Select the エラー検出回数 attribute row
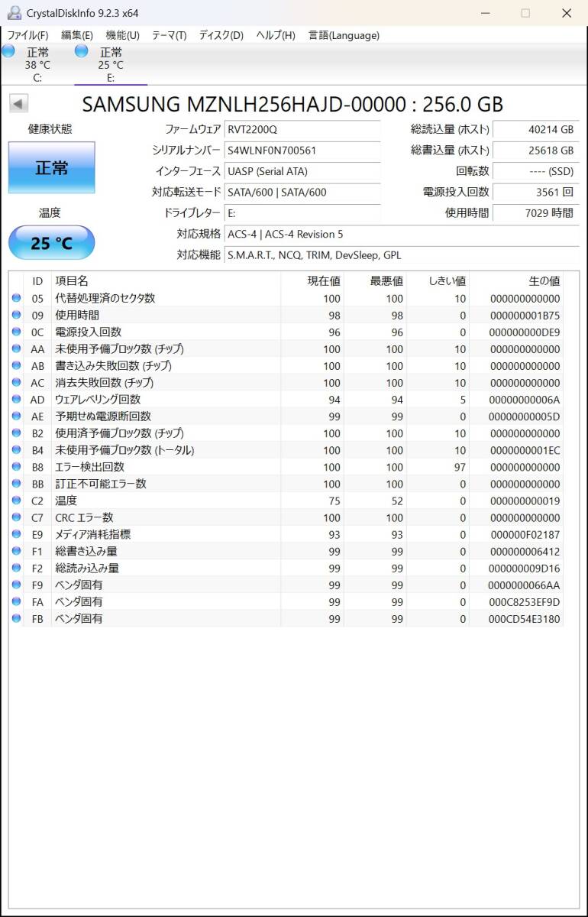Viewport: 588px width, 917px height. [286, 466]
